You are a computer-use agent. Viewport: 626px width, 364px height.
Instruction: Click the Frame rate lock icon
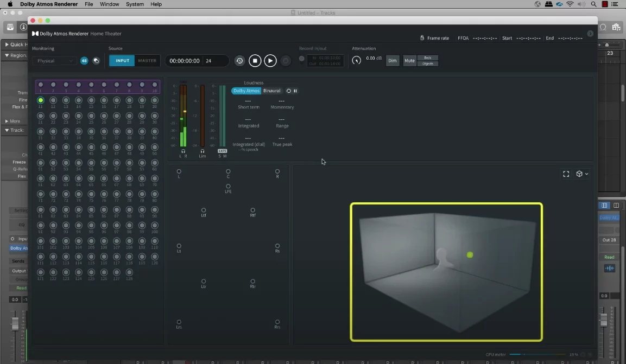point(422,38)
